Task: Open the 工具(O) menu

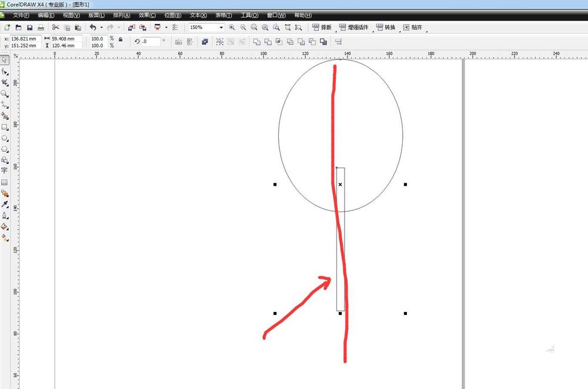Action: pos(249,15)
